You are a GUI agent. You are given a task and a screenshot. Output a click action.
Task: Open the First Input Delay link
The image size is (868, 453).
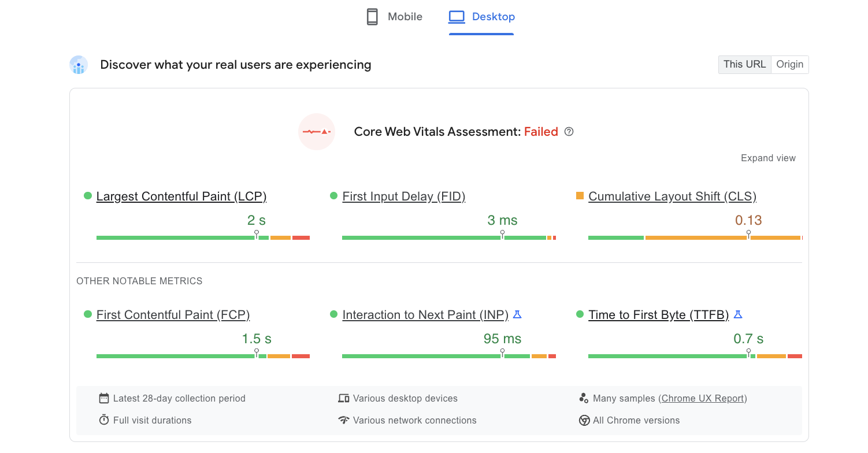(403, 196)
